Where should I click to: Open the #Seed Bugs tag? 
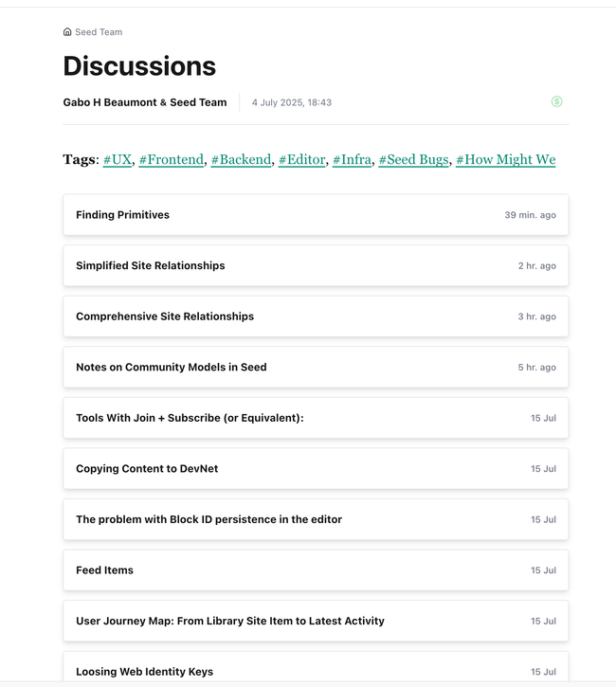point(413,159)
